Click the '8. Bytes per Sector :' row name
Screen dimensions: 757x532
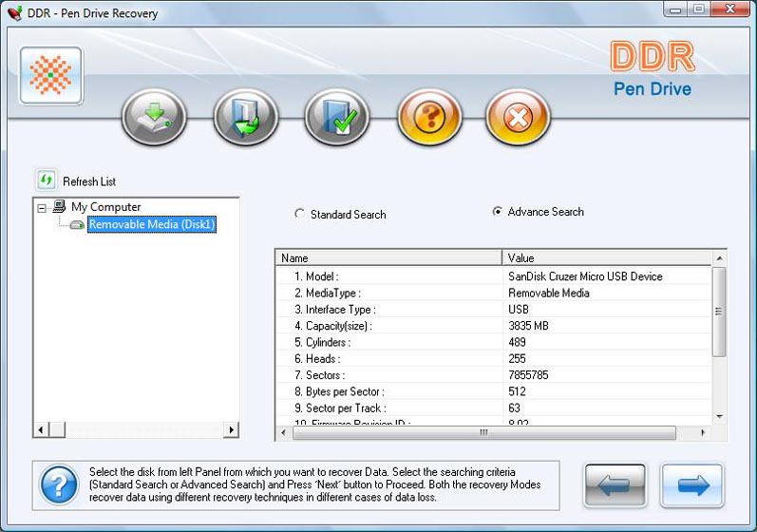(339, 391)
